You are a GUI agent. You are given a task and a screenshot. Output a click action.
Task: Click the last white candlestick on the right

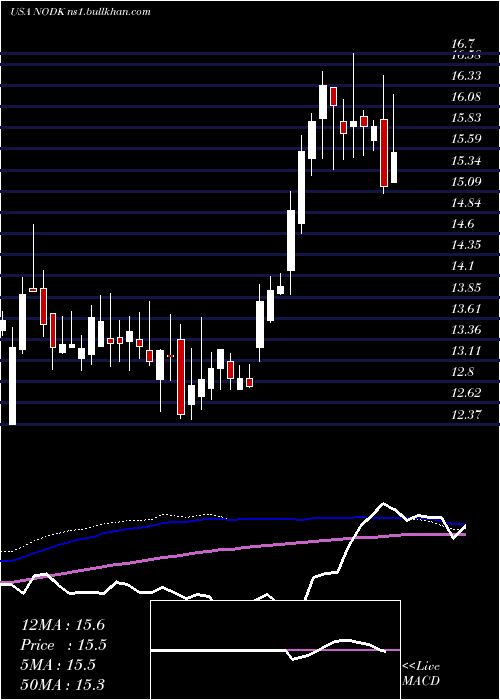tap(394, 167)
